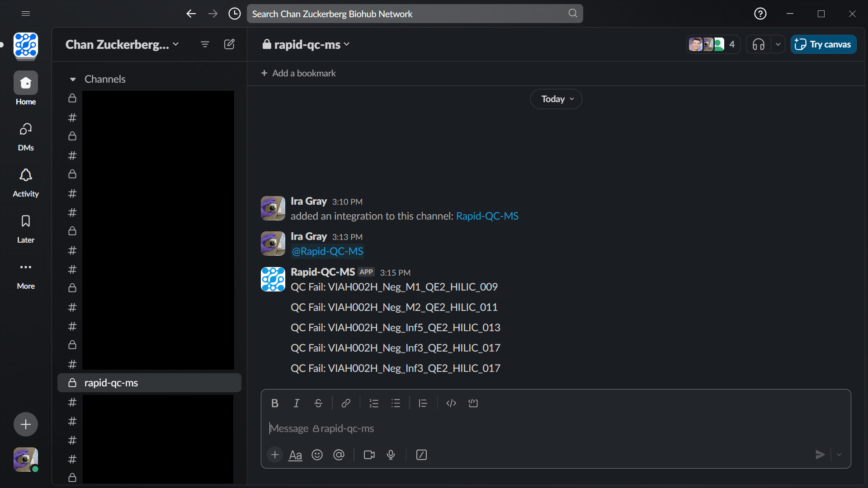Toggle italic formatting in composer
Viewport: 868px width, 488px height.
[x=297, y=403]
